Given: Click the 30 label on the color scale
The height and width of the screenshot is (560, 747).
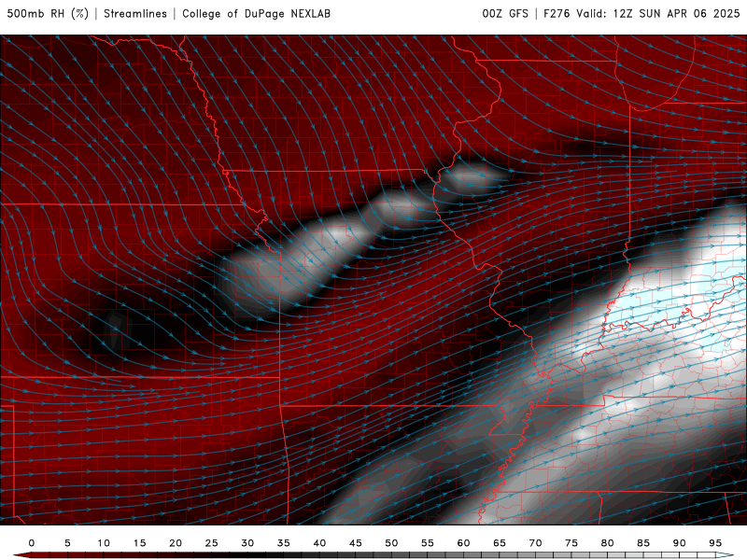Looking at the screenshot, I should tap(247, 543).
